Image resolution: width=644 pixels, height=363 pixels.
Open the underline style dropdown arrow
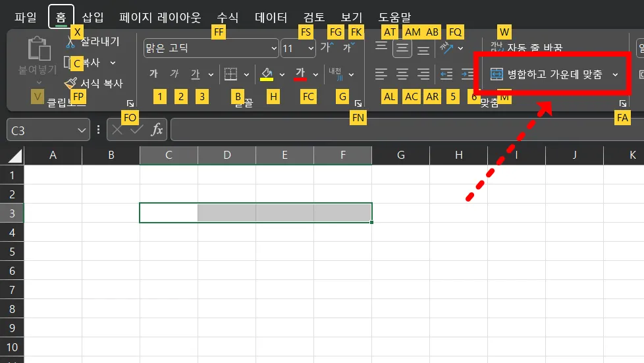pos(211,74)
